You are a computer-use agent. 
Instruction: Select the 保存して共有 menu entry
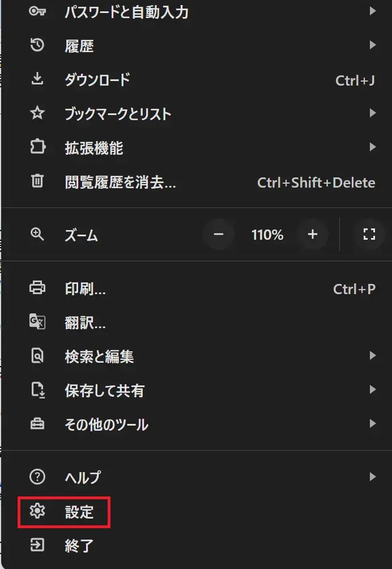click(x=105, y=390)
